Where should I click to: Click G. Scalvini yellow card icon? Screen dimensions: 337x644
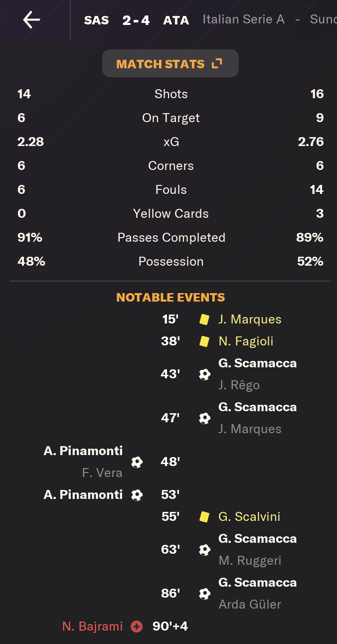click(204, 517)
